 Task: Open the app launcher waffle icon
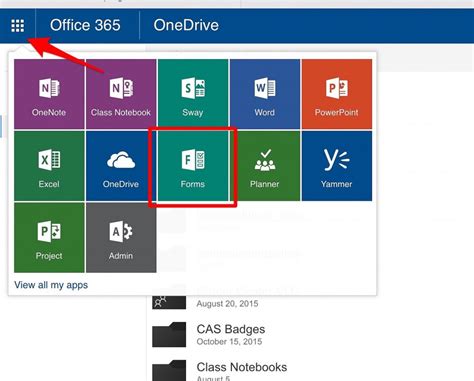click(18, 26)
